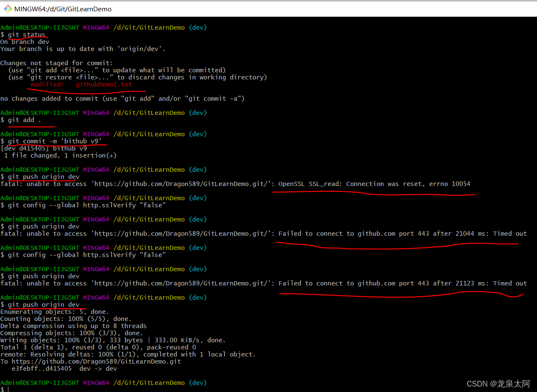Click 'remote: Resolving deltas' output line
This screenshot has height=392, width=537.
(128, 354)
